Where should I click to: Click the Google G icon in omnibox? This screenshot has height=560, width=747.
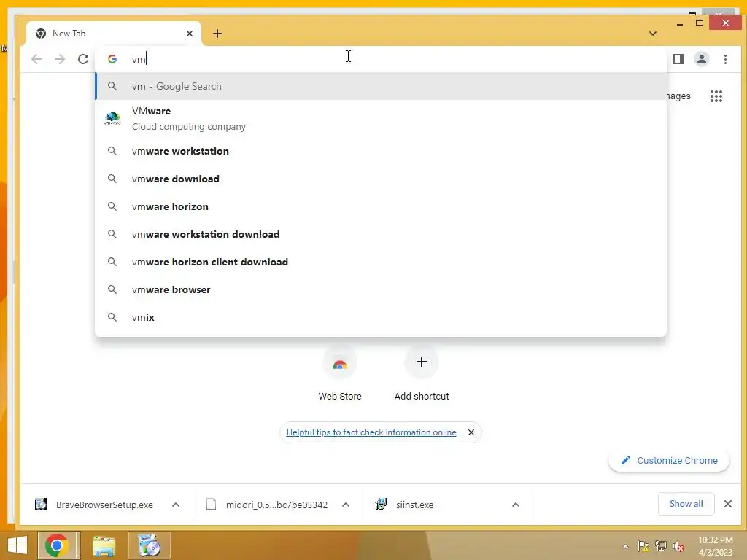coord(112,59)
